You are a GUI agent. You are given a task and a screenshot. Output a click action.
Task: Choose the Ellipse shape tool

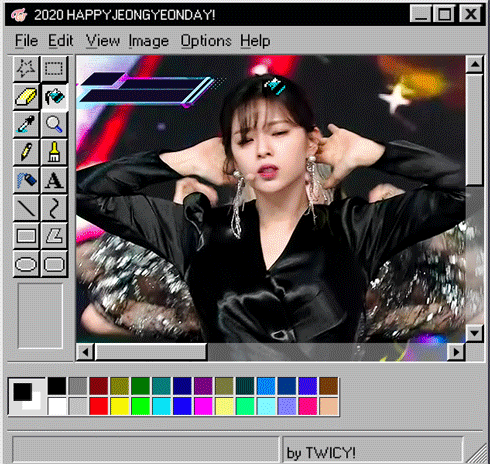[x=26, y=264]
